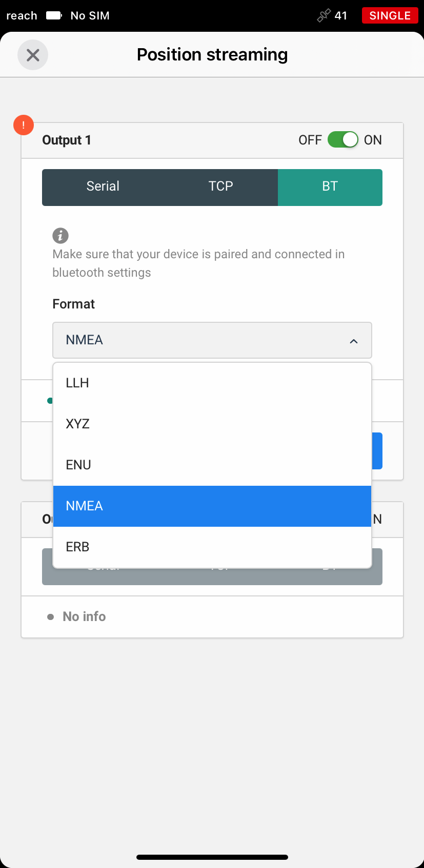Image resolution: width=424 pixels, height=868 pixels.
Task: Close the Position streaming screen
Action: pos(33,55)
